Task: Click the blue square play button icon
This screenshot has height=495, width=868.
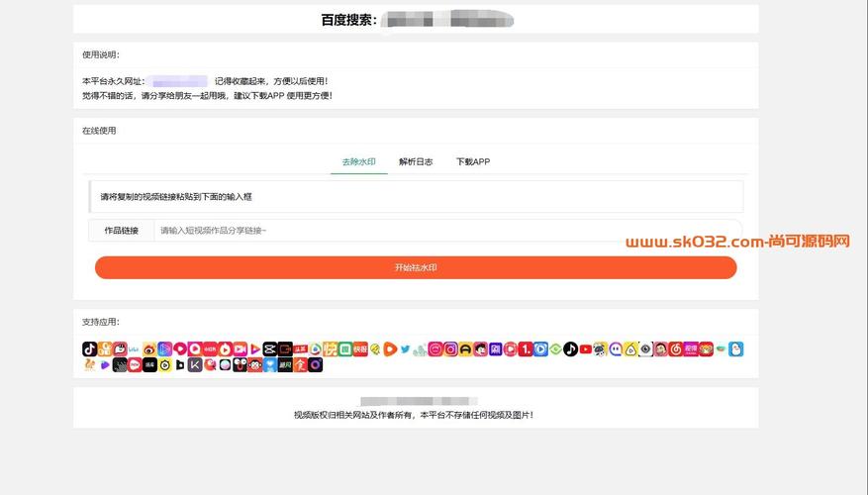Action: (x=540, y=348)
